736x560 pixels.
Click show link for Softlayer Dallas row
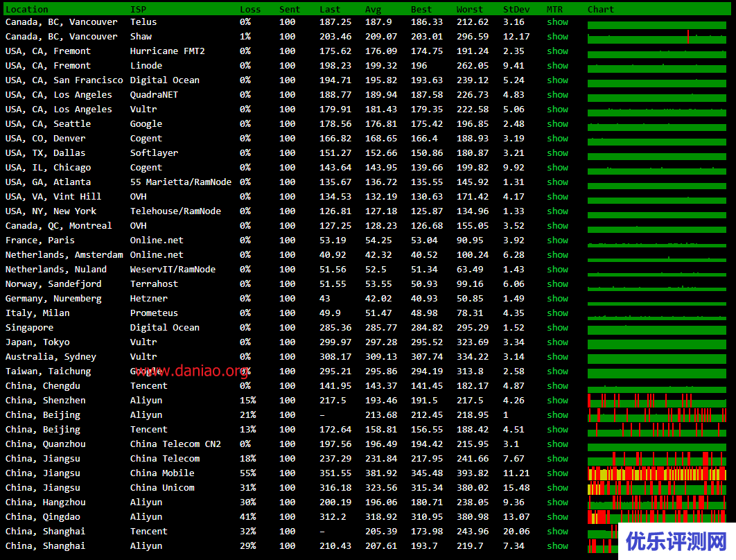coord(557,153)
